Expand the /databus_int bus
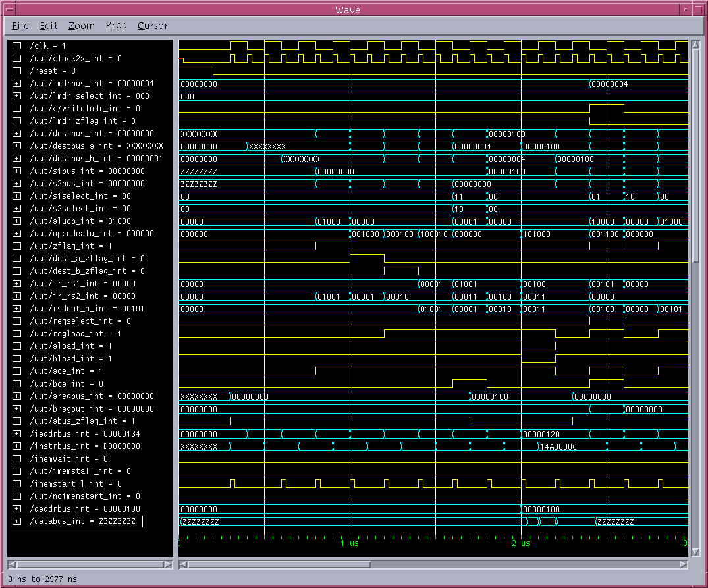708x588 pixels. click(16, 521)
